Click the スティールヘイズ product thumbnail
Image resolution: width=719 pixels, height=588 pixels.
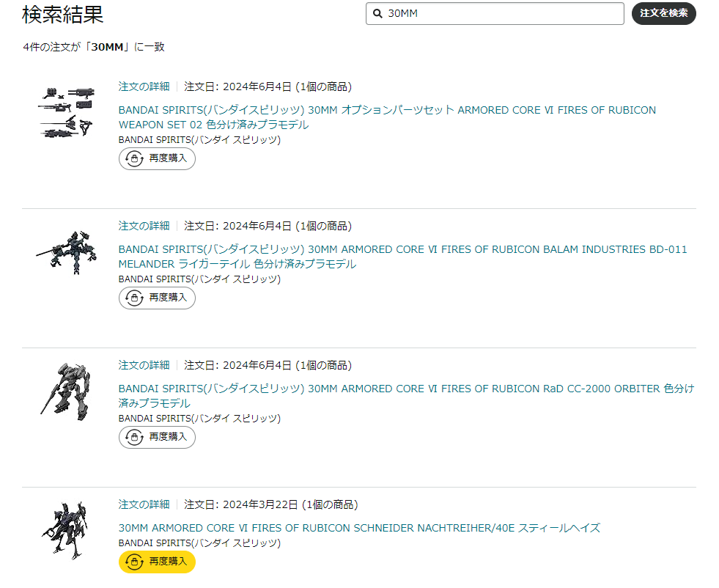point(64,531)
